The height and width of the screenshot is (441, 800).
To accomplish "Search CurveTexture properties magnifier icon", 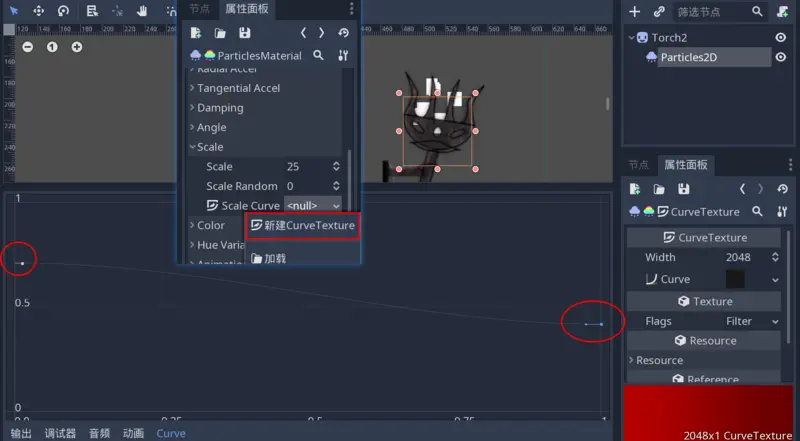I will pos(758,211).
